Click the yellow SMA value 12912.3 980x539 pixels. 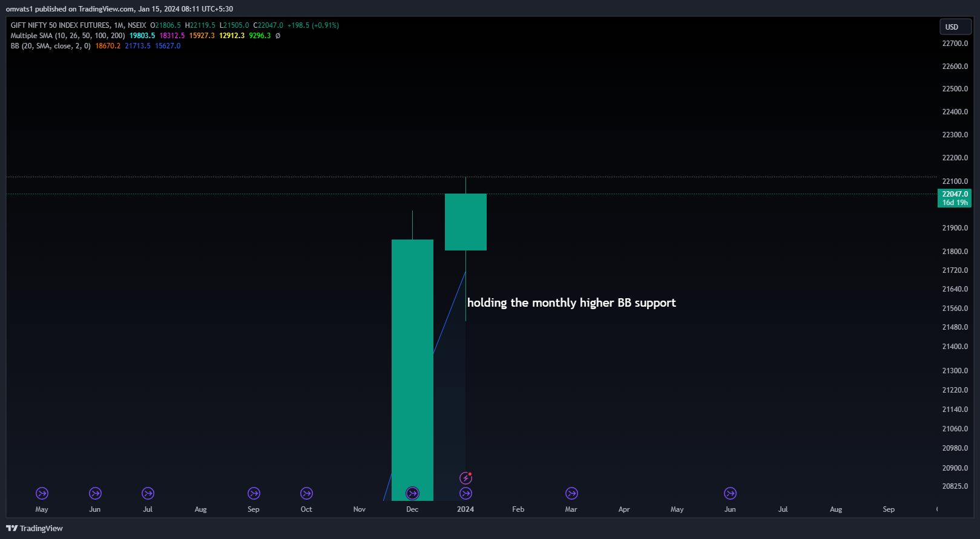(232, 36)
